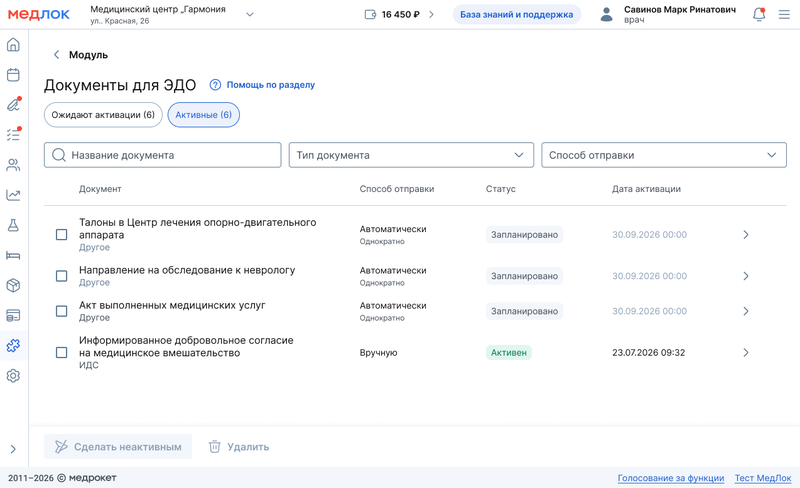Click the user avatar icon
800x488 pixels.
[606, 14]
